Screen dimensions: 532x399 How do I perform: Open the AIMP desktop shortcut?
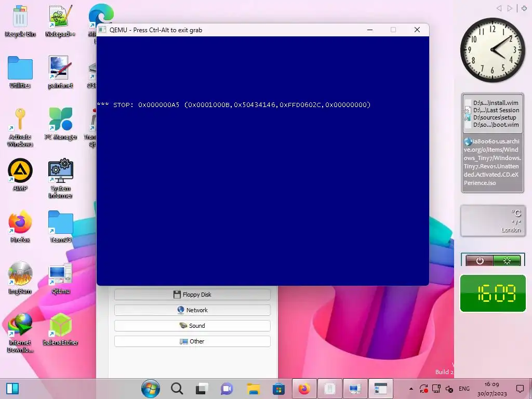(x=20, y=175)
